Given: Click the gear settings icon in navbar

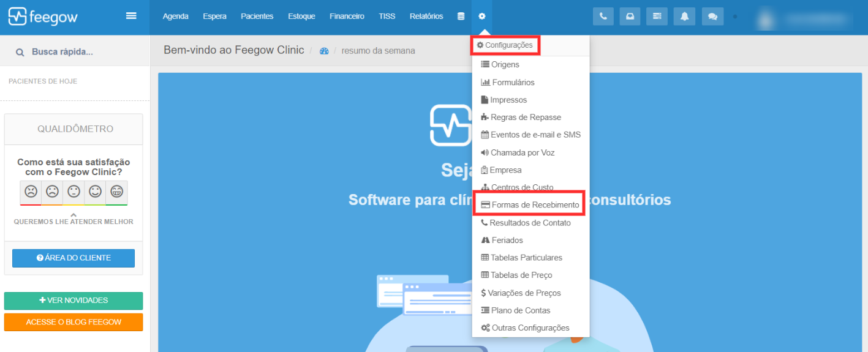Looking at the screenshot, I should click(482, 17).
